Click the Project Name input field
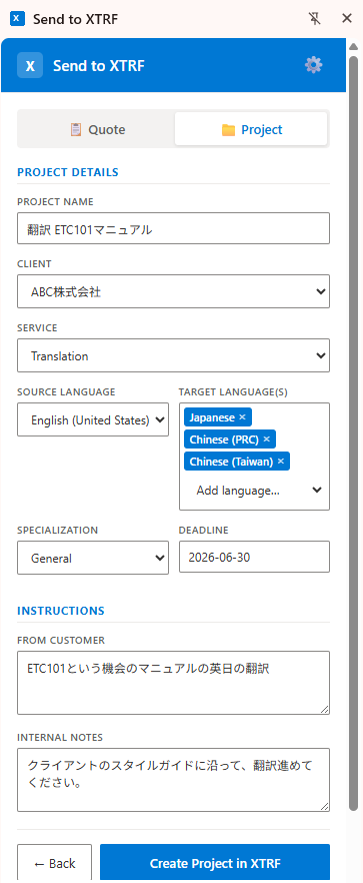The image size is (363, 883). [173, 228]
